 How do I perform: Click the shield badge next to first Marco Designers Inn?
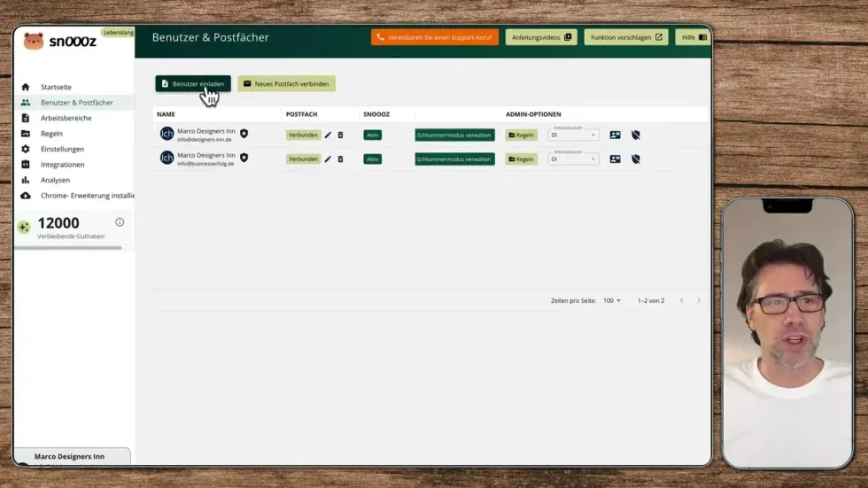pos(244,134)
